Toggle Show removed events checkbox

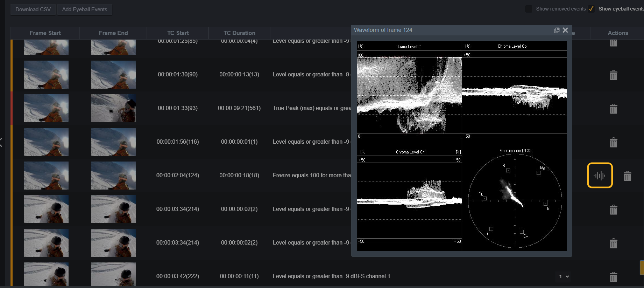[529, 9]
